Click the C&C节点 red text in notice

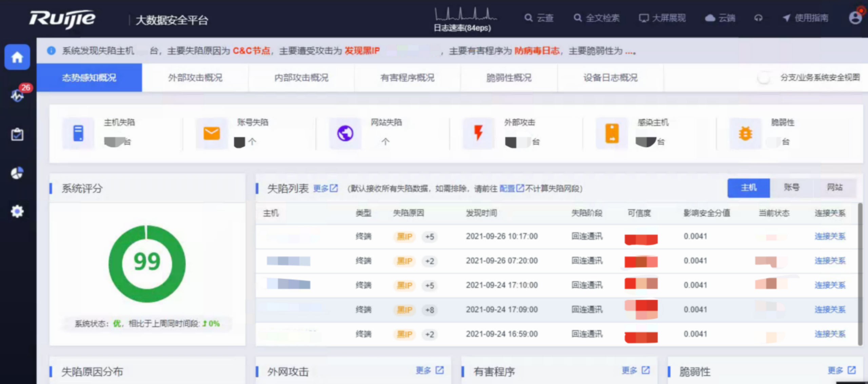point(251,51)
